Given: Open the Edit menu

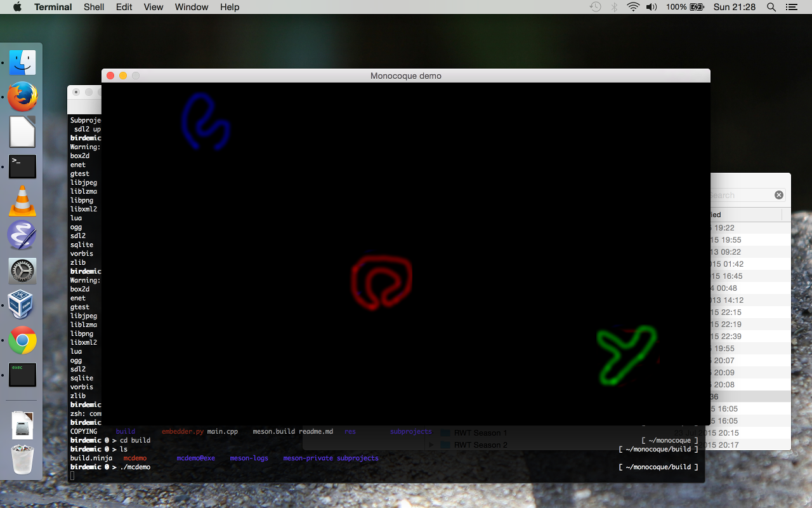Looking at the screenshot, I should pos(124,7).
